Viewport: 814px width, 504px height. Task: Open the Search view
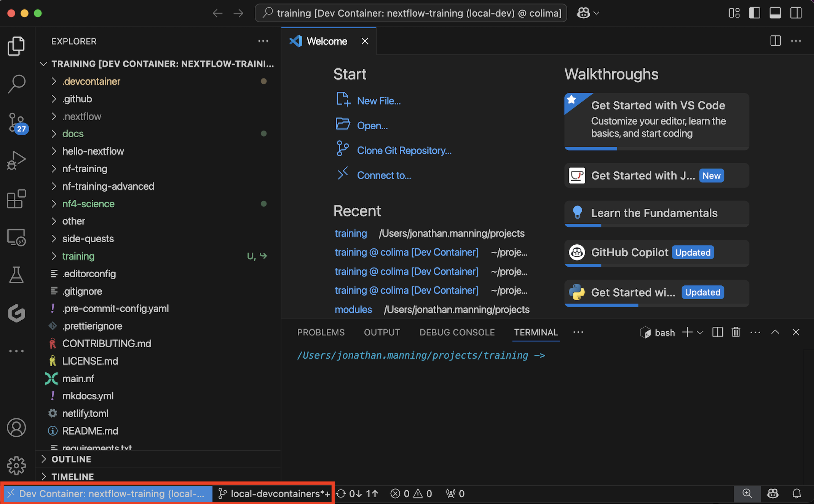coord(16,84)
